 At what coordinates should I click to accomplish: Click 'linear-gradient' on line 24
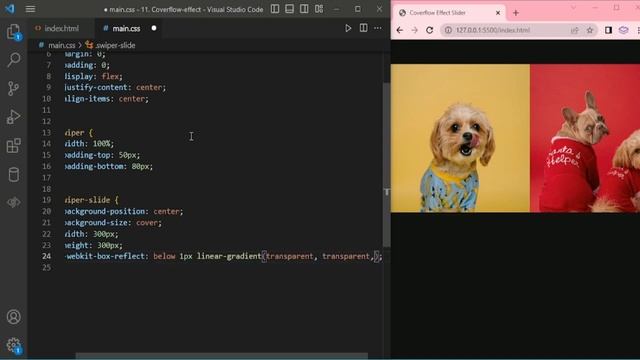coord(229,256)
